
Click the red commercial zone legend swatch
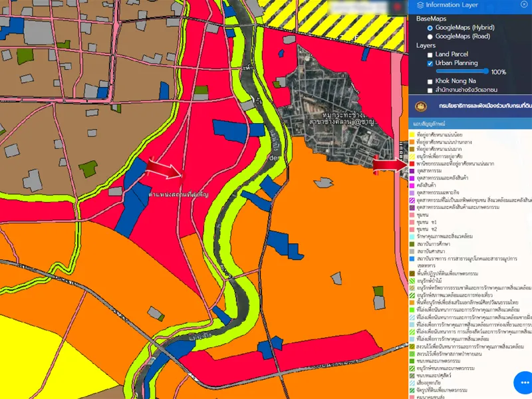412,164
